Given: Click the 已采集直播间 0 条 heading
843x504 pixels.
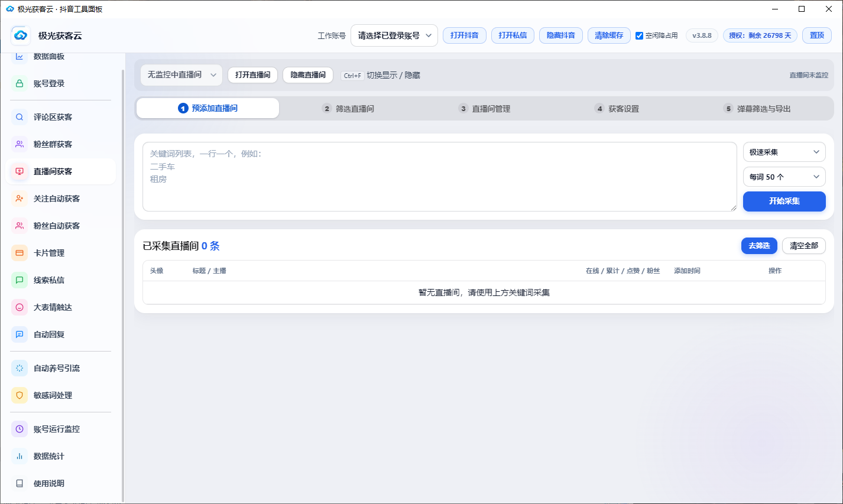Looking at the screenshot, I should [x=181, y=246].
